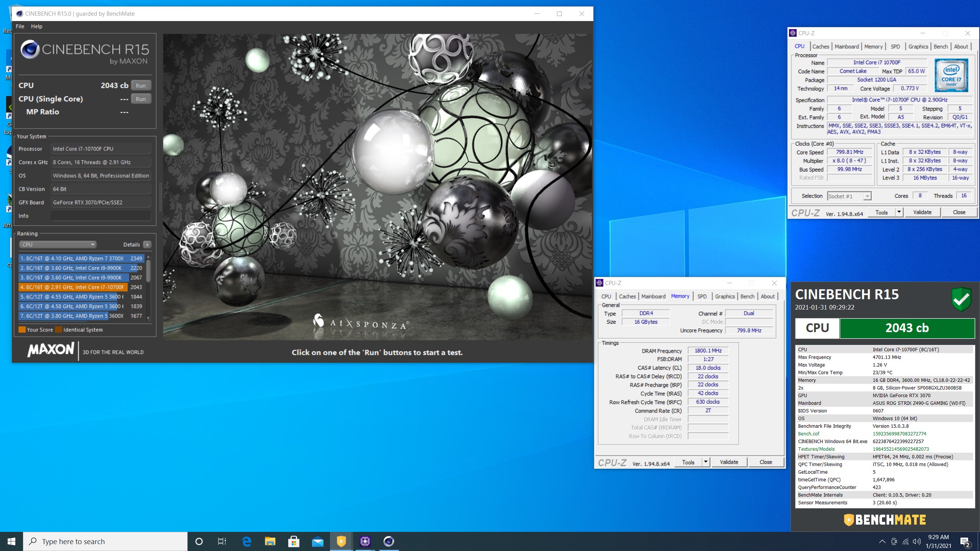
Task: Click Validate in the top CPU-Z window
Action: coord(922,212)
